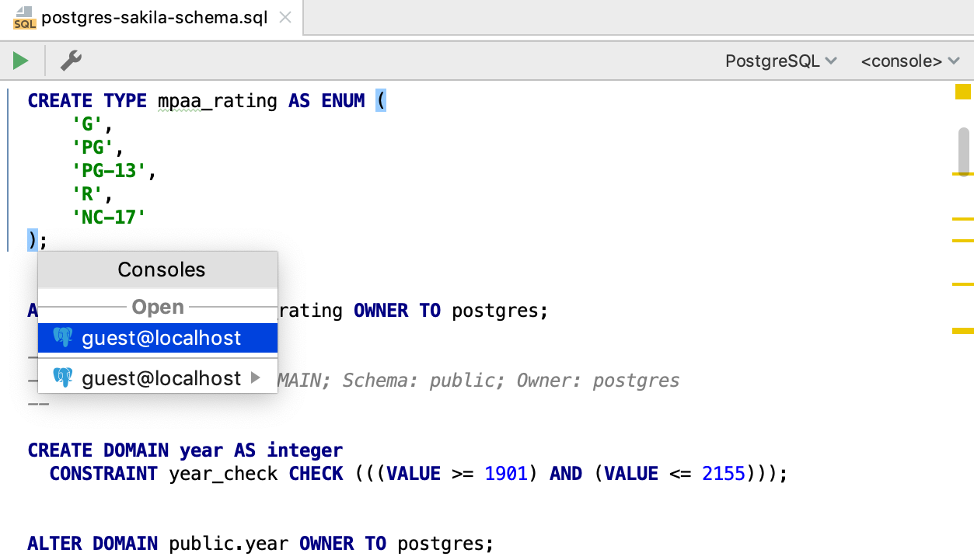Click the yellow inspection indicator square above the scrollbar
This screenshot has height=560, width=974.
[964, 92]
